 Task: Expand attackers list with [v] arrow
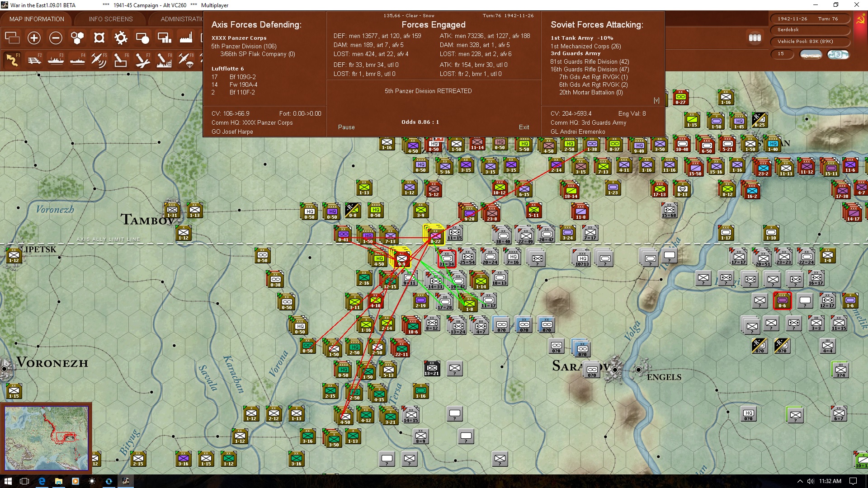[x=656, y=100]
